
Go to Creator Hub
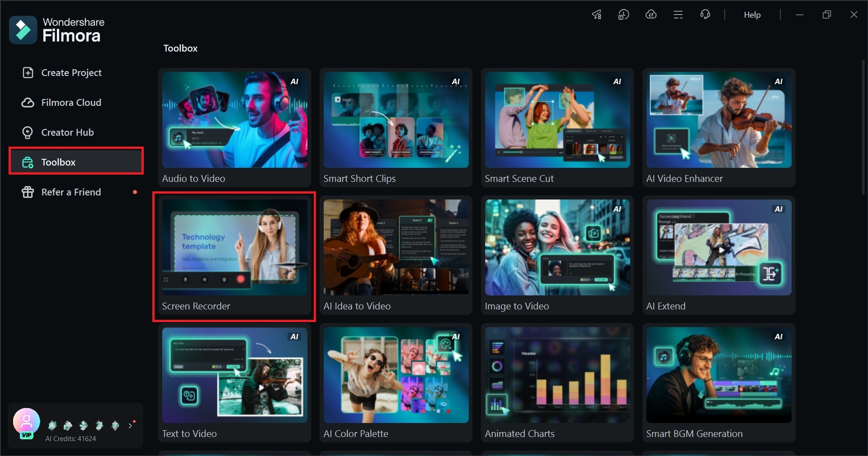(76, 132)
